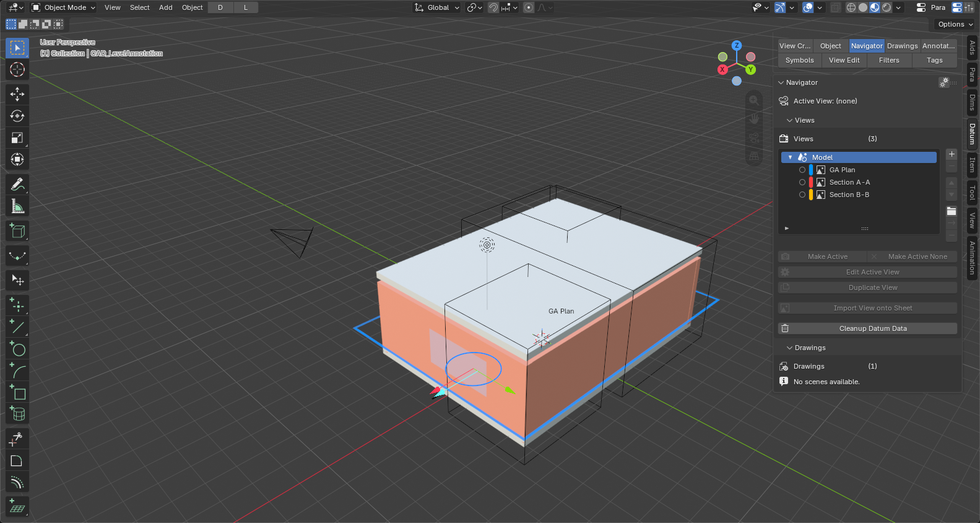The height and width of the screenshot is (523, 980).
Task: Open the folder icon beside views list
Action: pyautogui.click(x=952, y=211)
